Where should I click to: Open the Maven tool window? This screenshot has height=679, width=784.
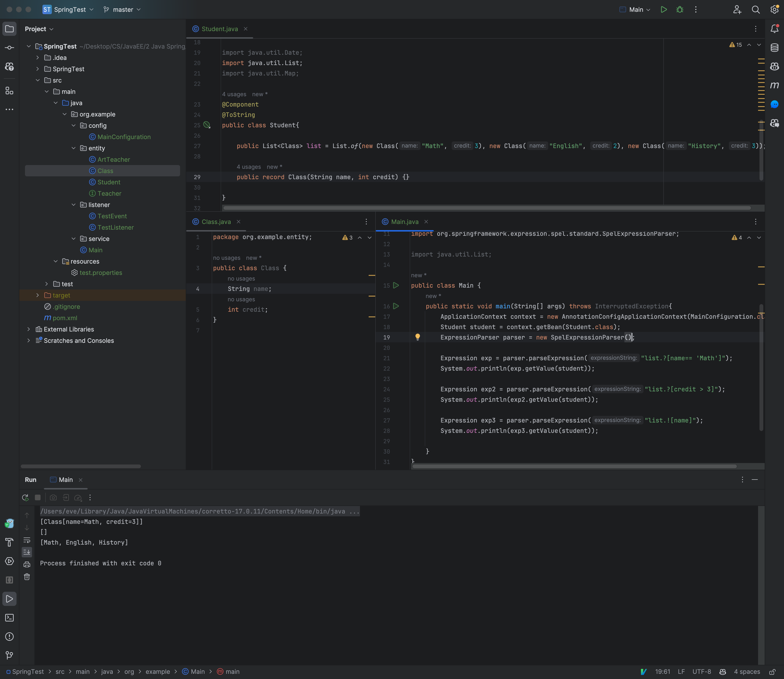[774, 85]
